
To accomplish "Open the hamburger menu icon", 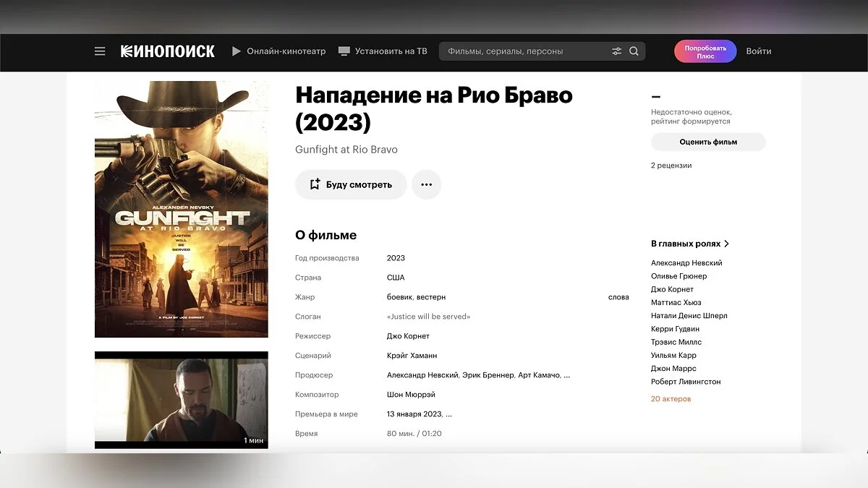I will [100, 51].
